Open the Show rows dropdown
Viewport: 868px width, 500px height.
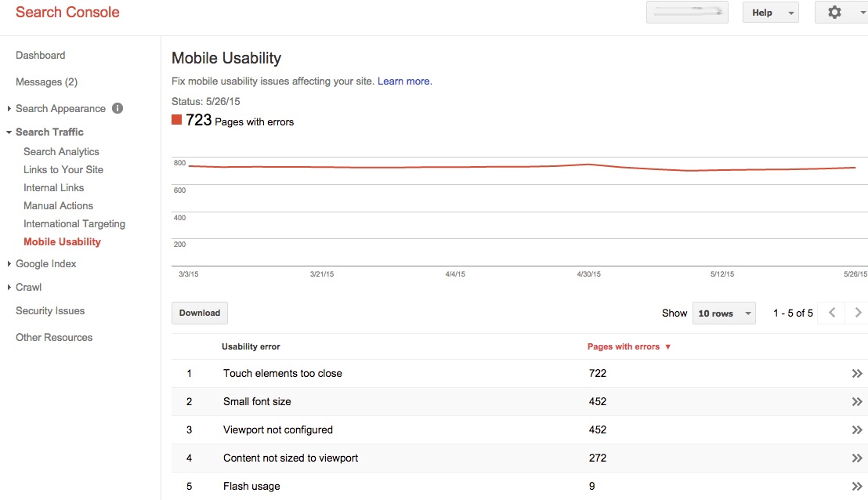pyautogui.click(x=722, y=313)
